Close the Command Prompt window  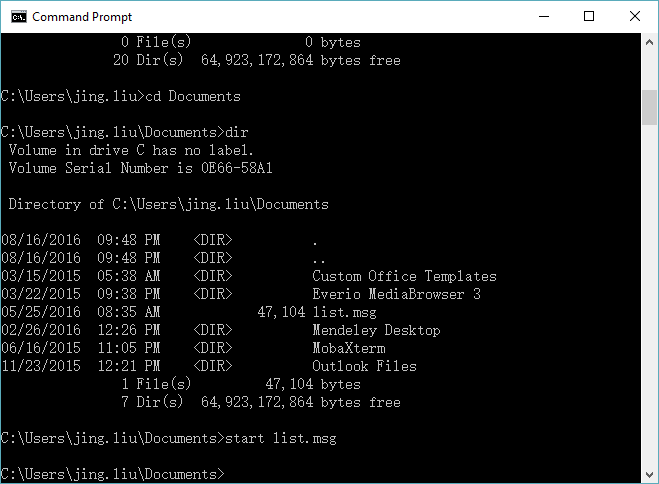click(635, 17)
